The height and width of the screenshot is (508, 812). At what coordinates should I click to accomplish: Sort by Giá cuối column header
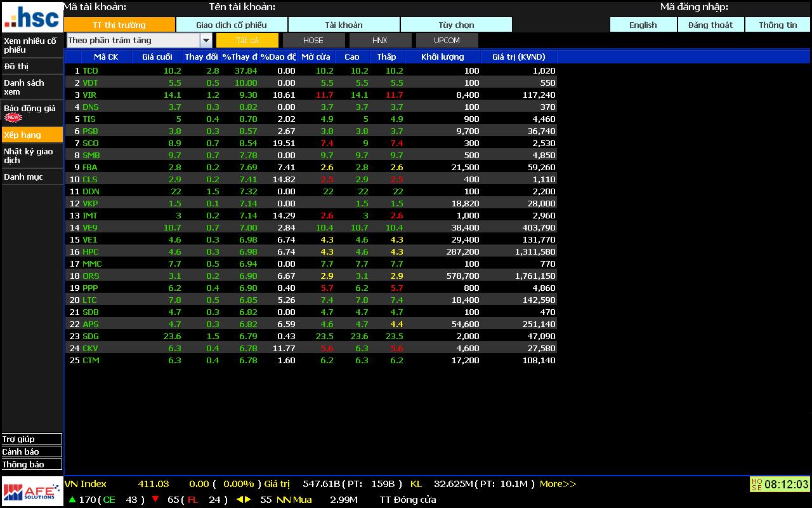coord(157,57)
